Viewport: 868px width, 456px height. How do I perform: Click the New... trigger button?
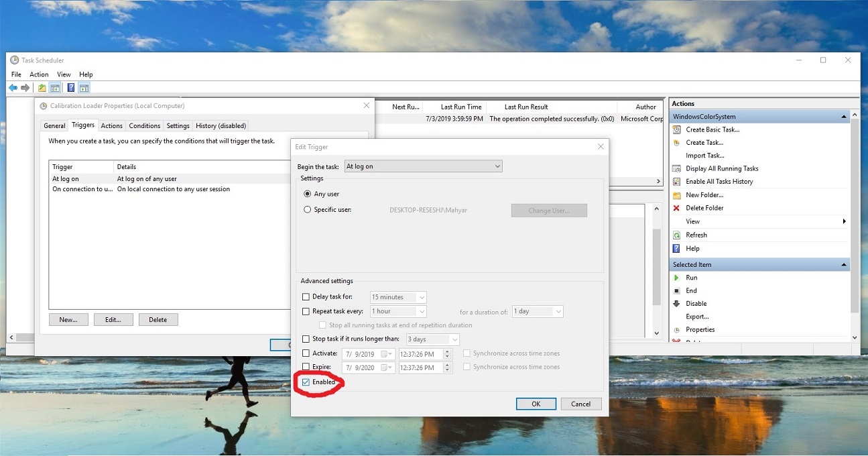coord(68,320)
